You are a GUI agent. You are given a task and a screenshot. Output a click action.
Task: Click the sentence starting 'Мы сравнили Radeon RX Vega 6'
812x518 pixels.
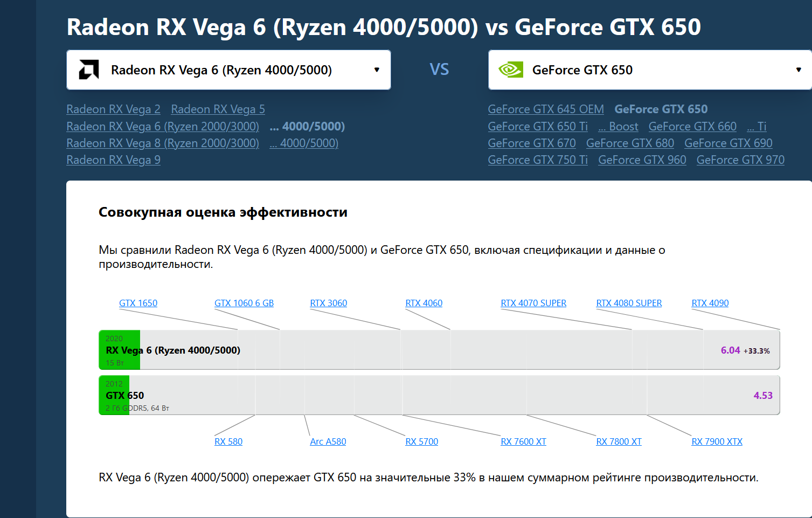382,257
